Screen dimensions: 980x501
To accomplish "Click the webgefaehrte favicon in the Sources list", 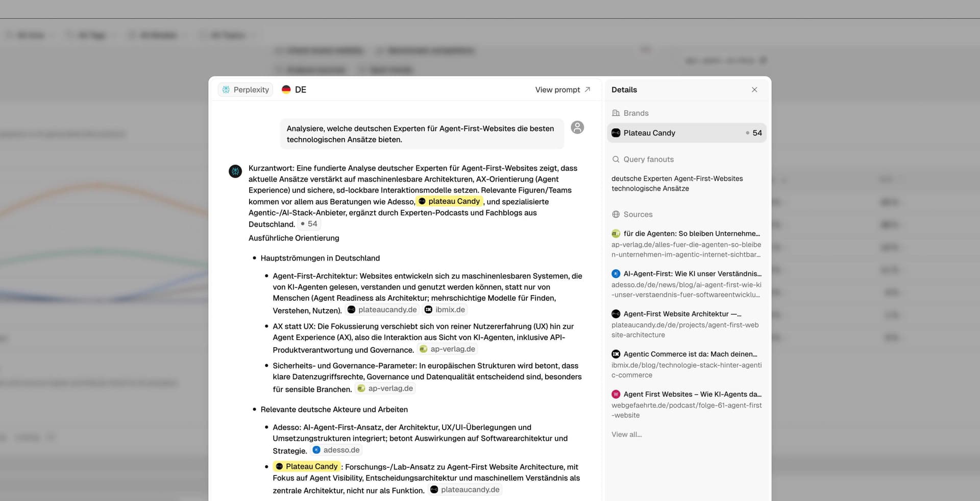I will coord(616,394).
